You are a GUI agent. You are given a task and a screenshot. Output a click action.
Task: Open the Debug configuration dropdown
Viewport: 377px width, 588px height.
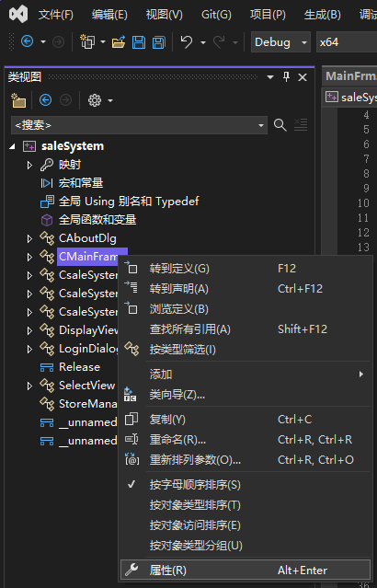(x=280, y=42)
